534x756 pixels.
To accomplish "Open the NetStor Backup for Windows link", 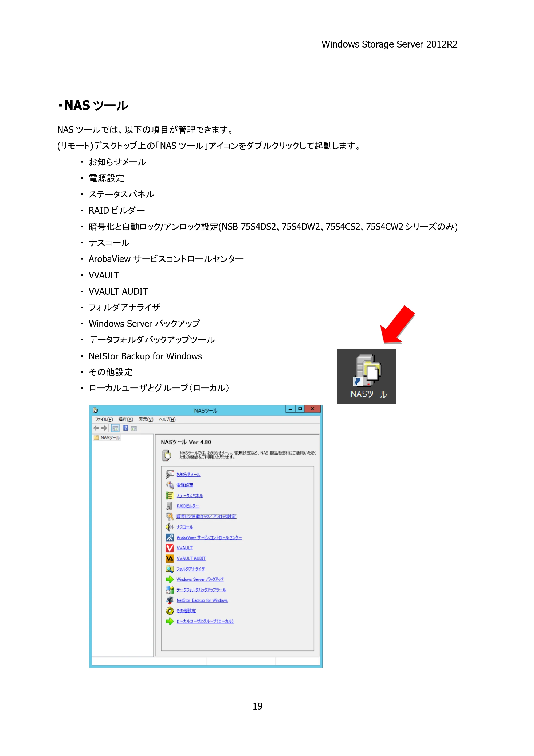I will tap(202, 600).
